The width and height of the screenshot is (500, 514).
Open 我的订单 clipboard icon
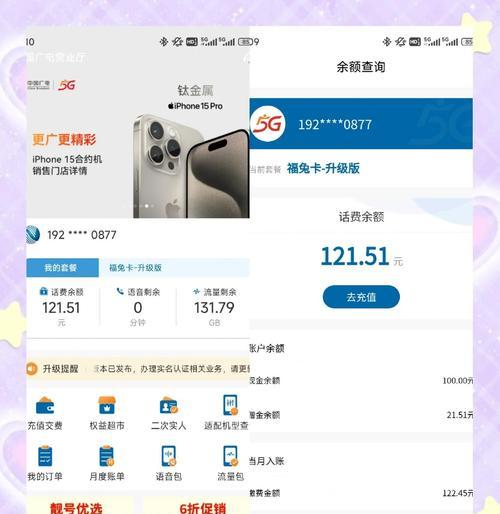(45, 456)
